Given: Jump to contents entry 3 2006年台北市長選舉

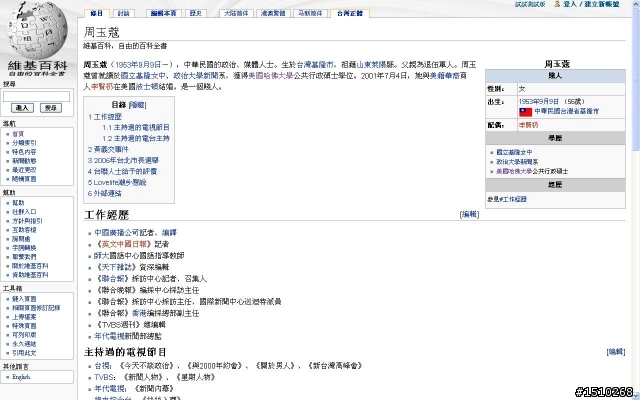Looking at the screenshot, I should click(123, 160).
